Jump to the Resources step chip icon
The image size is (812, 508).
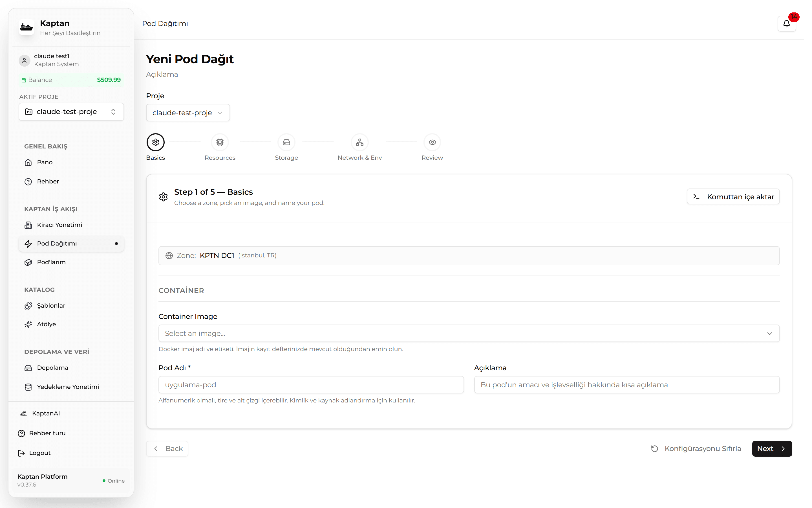tap(220, 142)
